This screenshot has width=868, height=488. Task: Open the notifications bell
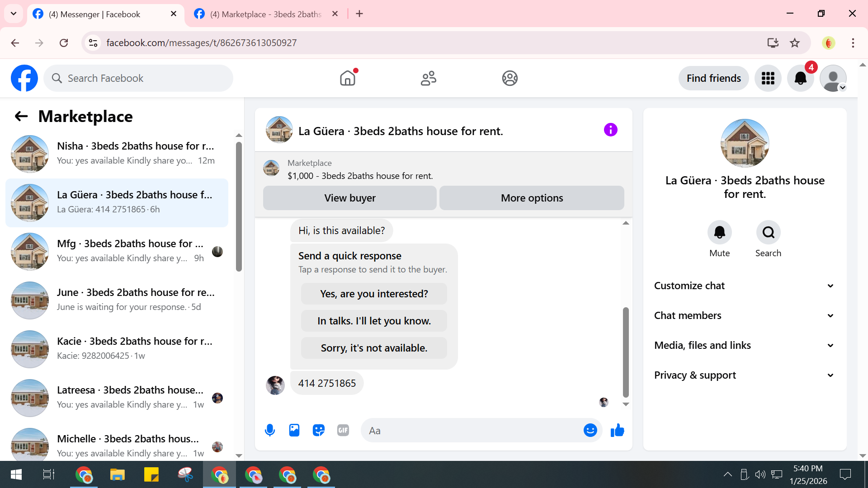tap(801, 78)
